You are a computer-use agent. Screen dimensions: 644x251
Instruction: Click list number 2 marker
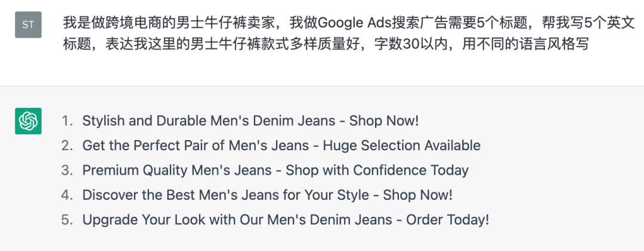(67, 145)
